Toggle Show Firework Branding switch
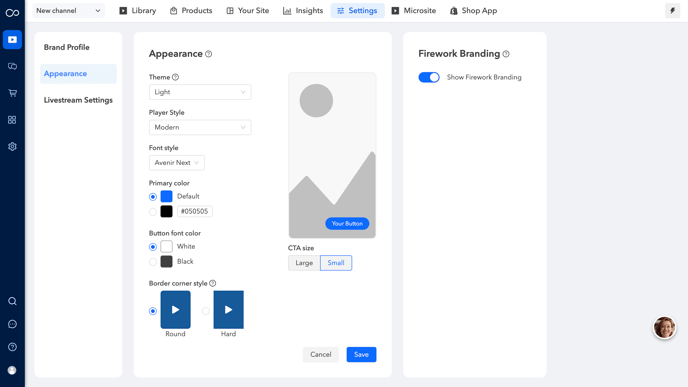 [429, 77]
